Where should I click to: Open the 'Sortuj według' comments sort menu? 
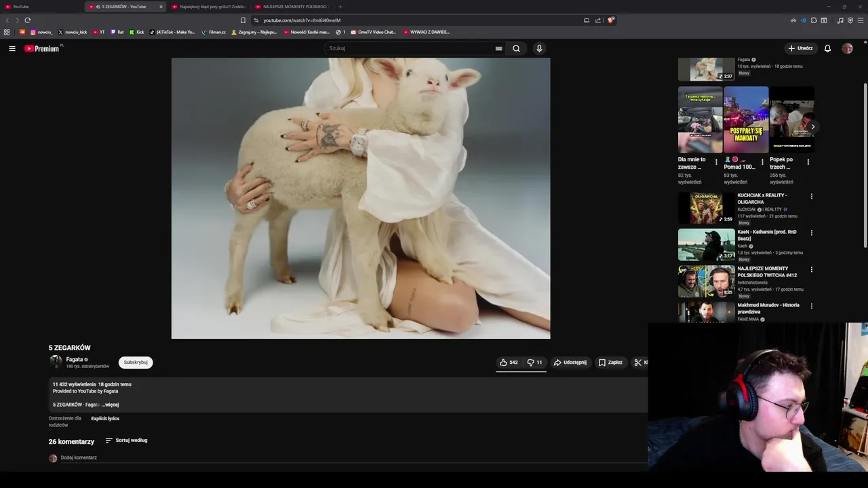pos(126,441)
